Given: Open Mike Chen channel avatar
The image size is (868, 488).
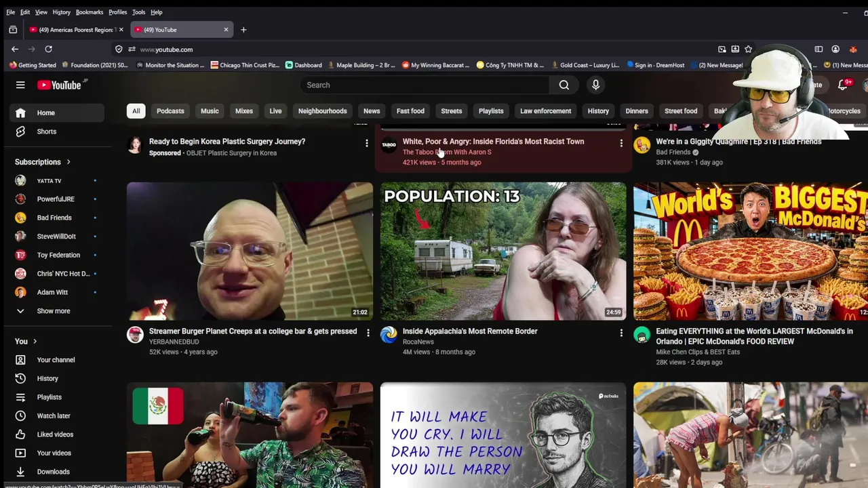Looking at the screenshot, I should pyautogui.click(x=642, y=334).
